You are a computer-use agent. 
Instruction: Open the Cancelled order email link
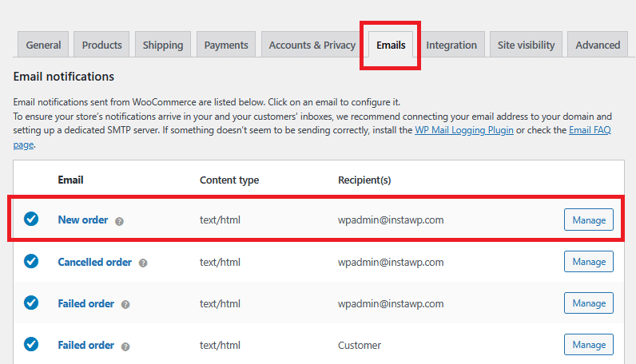[95, 262]
